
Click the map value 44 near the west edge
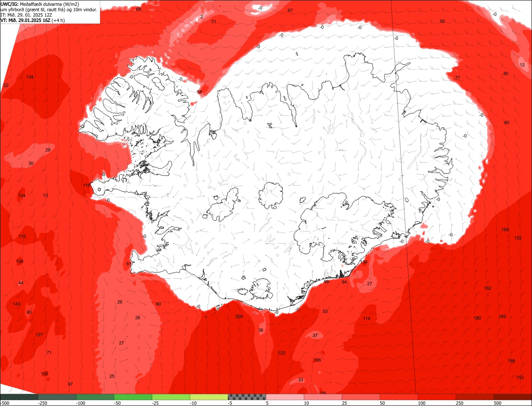[x=21, y=283]
